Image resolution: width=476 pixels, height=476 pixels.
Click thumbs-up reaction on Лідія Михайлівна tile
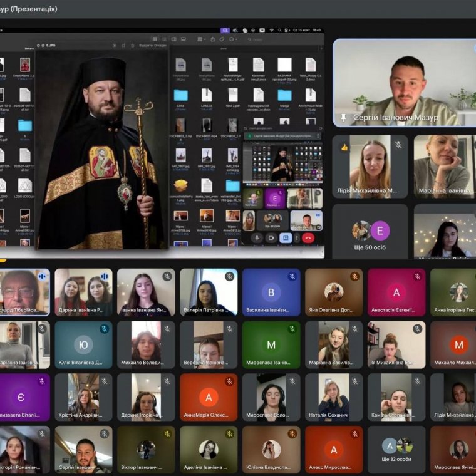tap(344, 146)
